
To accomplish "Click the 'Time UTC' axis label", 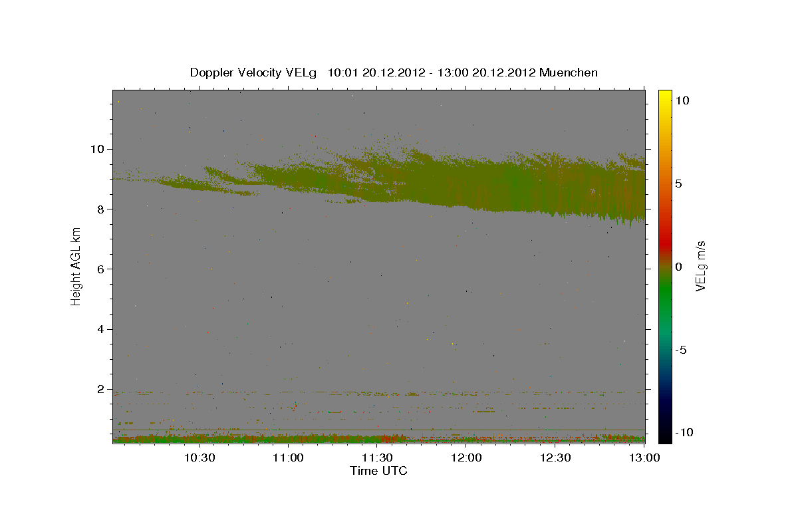I will point(378,471).
